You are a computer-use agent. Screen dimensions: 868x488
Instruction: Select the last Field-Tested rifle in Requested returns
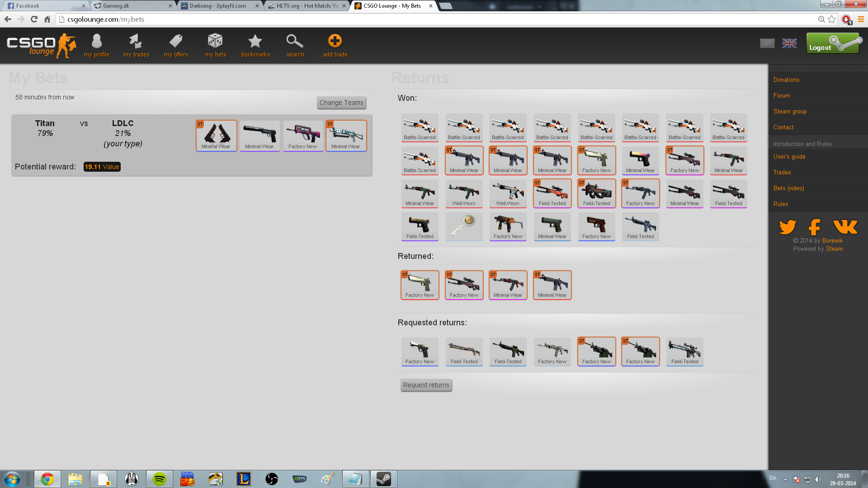coord(684,351)
